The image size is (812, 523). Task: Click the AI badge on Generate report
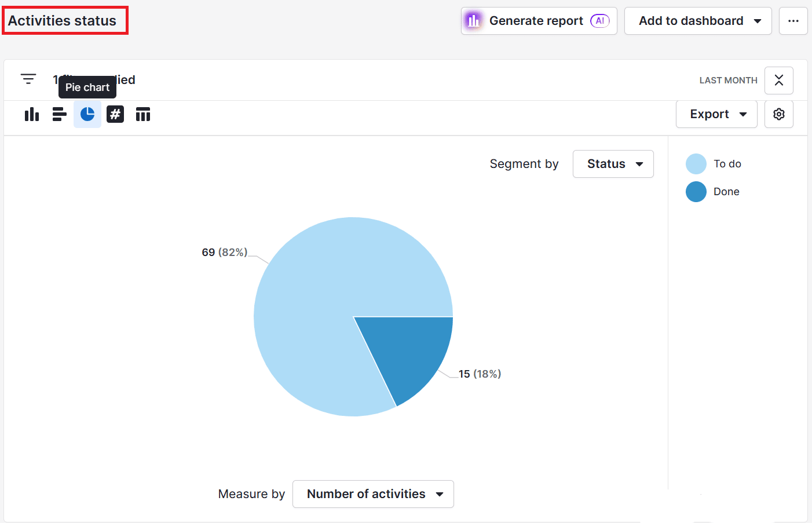click(600, 21)
